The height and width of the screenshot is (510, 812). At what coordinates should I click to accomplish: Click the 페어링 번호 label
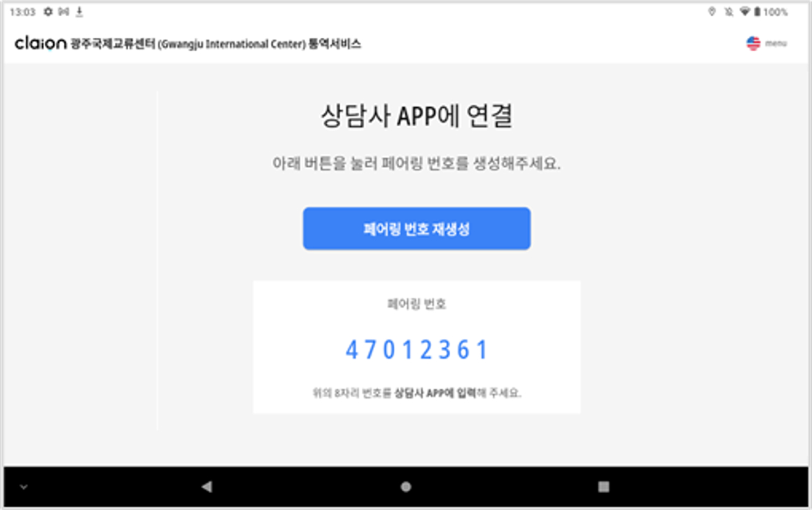click(416, 304)
